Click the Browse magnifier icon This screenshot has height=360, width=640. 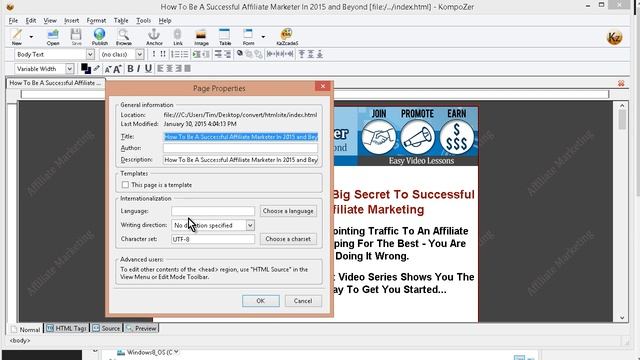tap(124, 37)
